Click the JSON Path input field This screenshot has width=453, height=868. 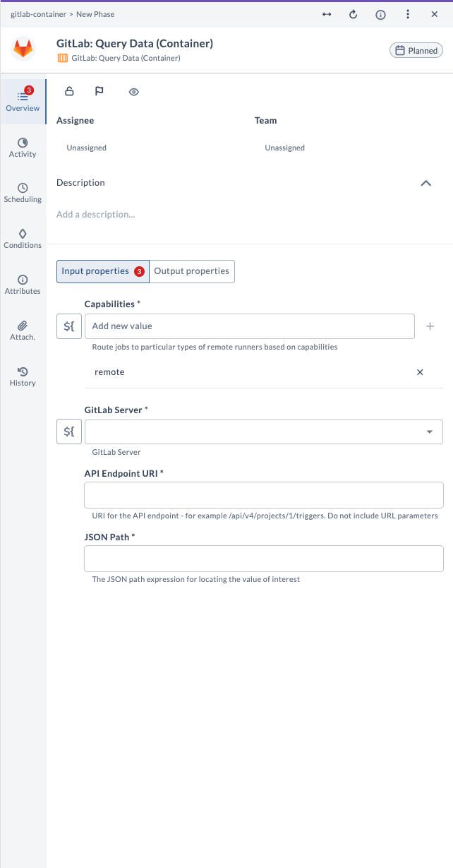click(x=264, y=559)
